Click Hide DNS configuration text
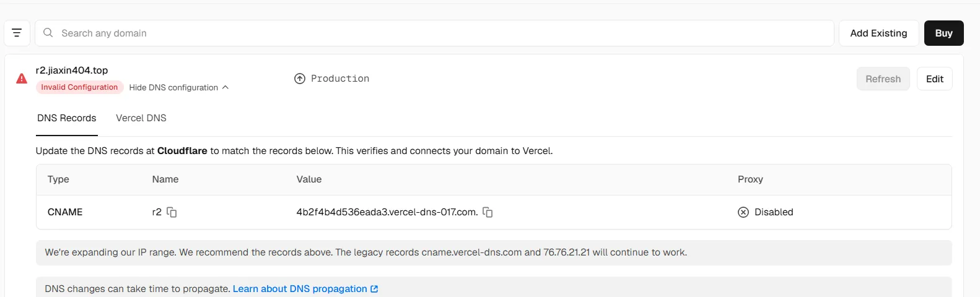980x297 pixels. tap(173, 87)
